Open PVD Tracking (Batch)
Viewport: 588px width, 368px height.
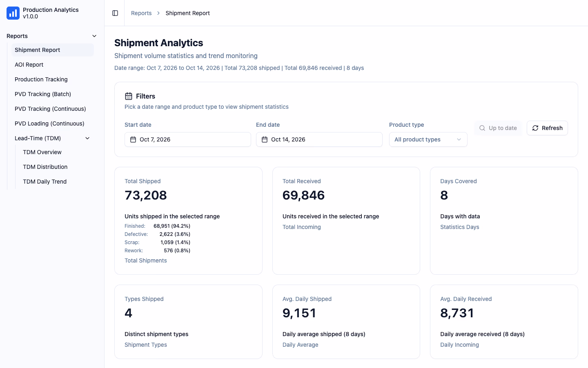53,94
